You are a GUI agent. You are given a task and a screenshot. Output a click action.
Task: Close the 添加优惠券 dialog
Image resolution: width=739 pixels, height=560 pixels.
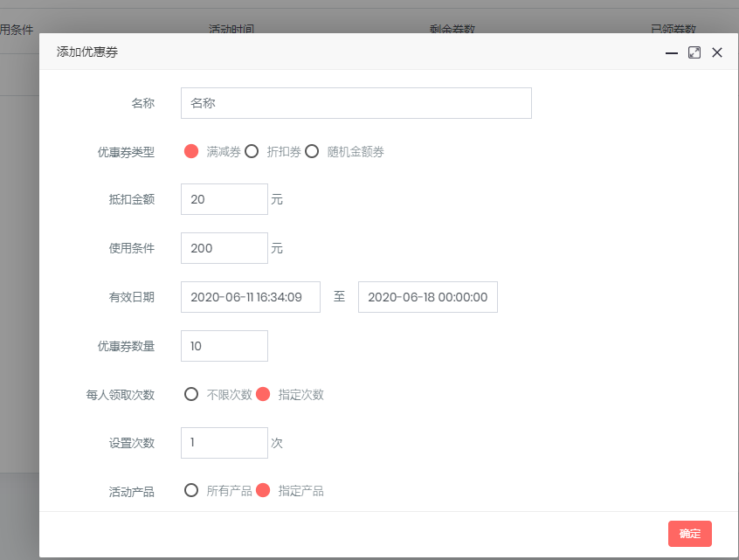(x=717, y=52)
